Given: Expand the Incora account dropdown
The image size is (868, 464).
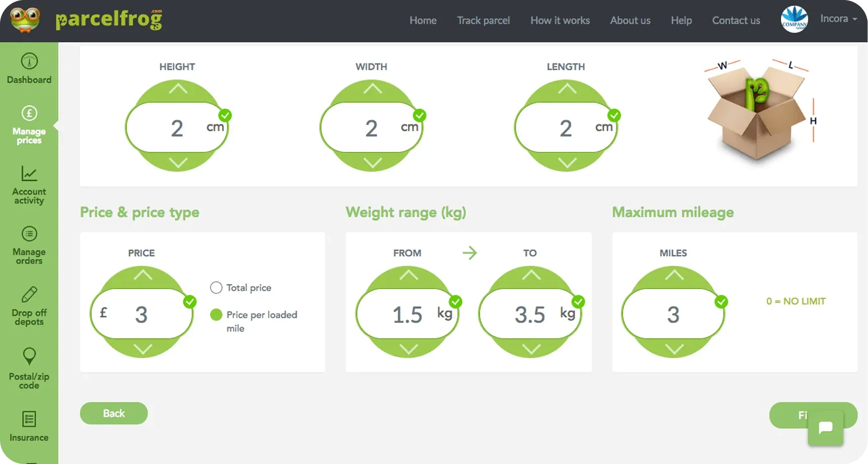Looking at the screenshot, I should pos(838,19).
